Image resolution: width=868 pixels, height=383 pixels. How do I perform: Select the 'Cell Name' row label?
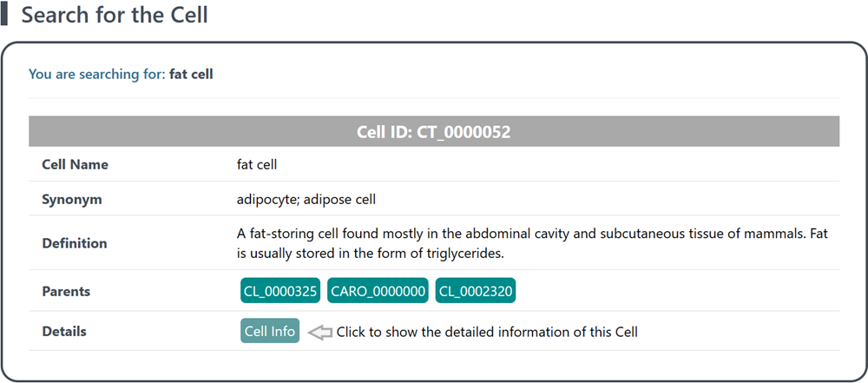click(75, 164)
